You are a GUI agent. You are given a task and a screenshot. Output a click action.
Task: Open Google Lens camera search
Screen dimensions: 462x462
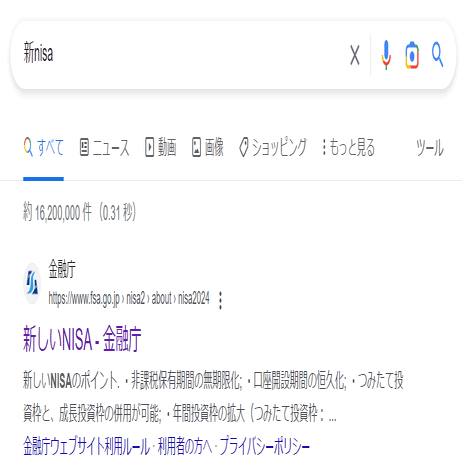point(412,55)
